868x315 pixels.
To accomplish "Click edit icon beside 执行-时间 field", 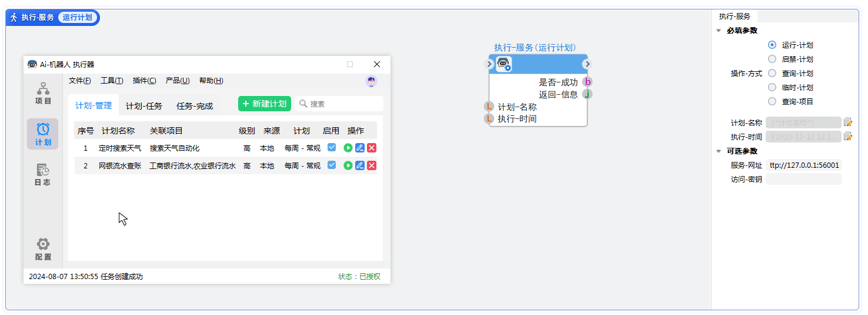I will click(848, 137).
